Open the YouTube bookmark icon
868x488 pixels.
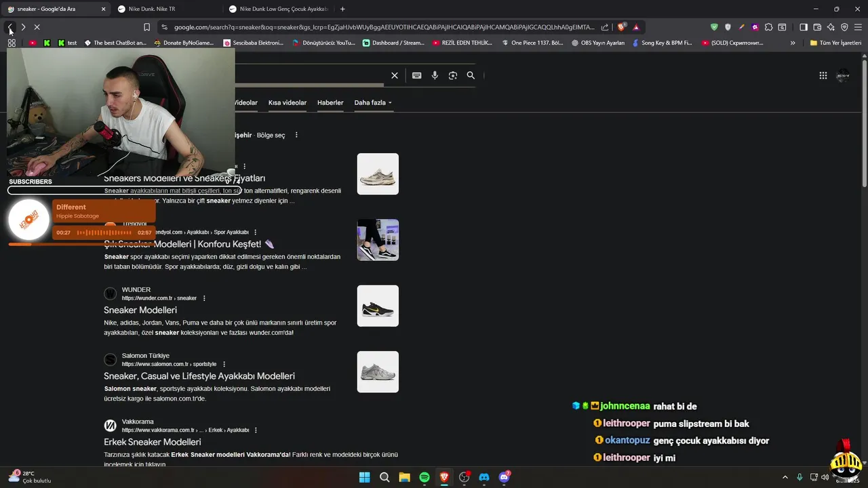coord(32,43)
